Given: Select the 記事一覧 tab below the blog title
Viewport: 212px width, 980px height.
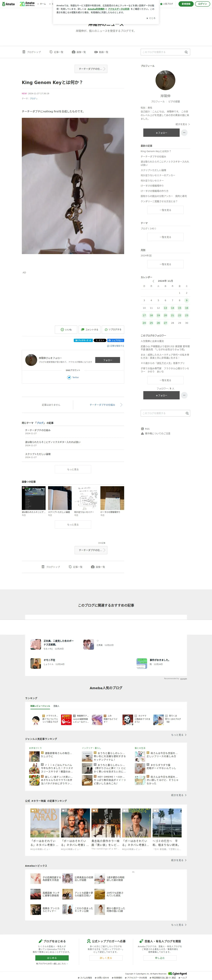Looking at the screenshot, I should (x=56, y=52).
